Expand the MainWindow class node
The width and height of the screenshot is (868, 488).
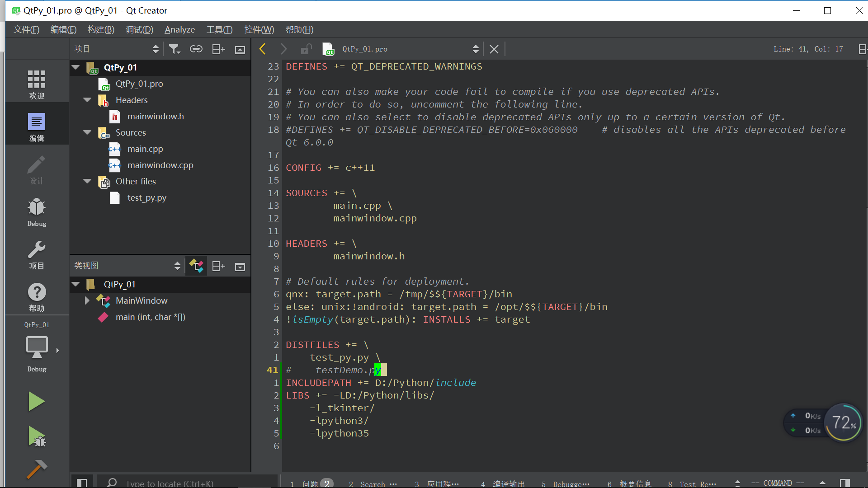pos(87,300)
